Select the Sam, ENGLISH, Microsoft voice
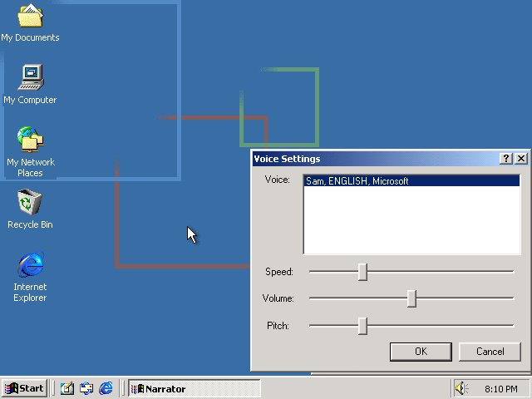This screenshot has width=532, height=399. [x=411, y=181]
